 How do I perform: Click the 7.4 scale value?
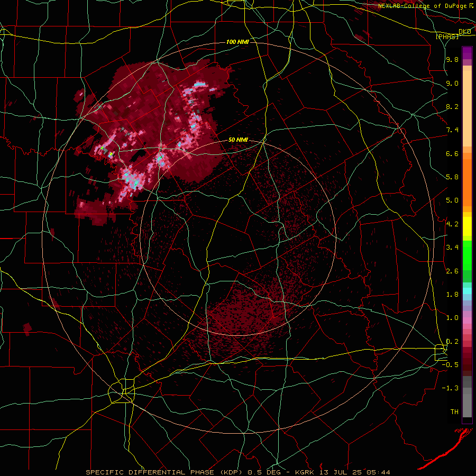pyautogui.click(x=452, y=130)
